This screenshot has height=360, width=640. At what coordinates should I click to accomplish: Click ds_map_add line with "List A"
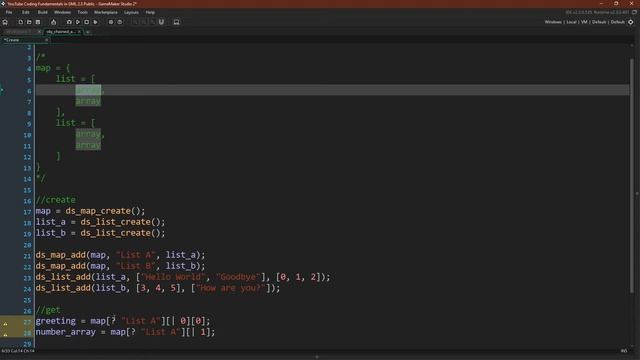click(120, 255)
